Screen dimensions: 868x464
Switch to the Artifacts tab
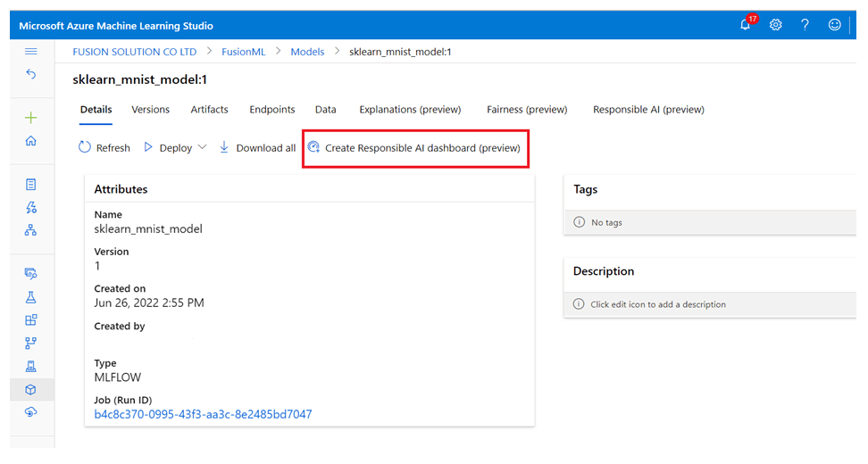coord(209,110)
